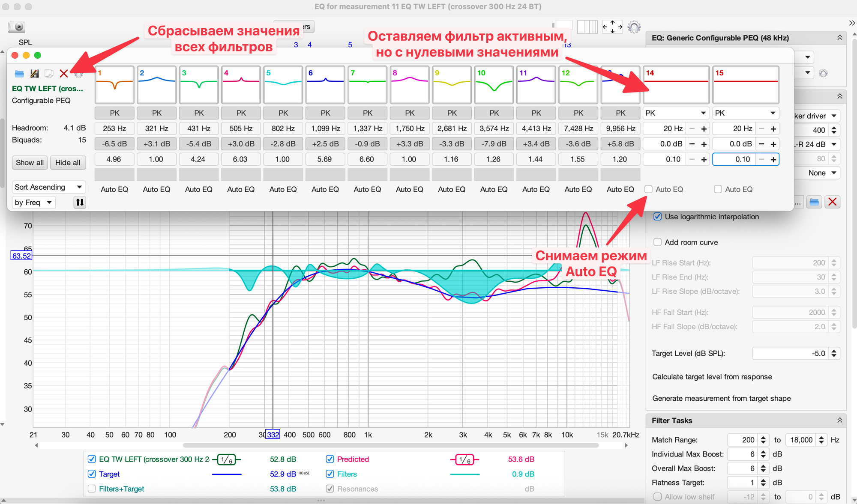857x504 pixels.
Task: Click the load filters folder icon
Action: [x=19, y=74]
